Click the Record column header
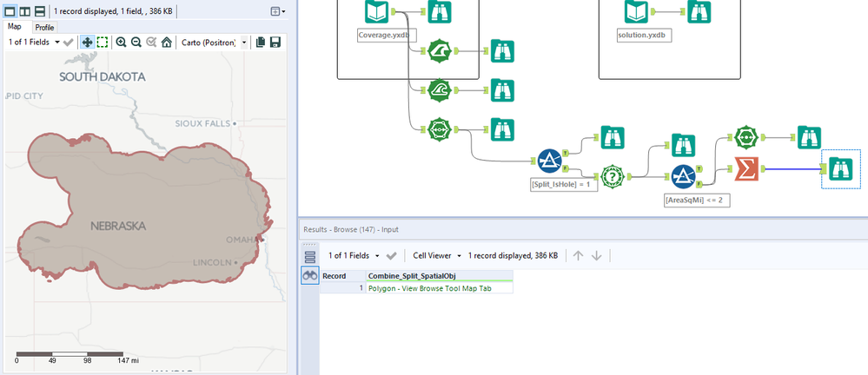 (x=342, y=275)
